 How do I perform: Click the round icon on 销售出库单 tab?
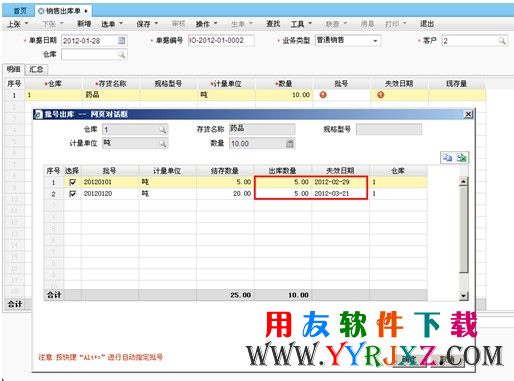tap(41, 11)
